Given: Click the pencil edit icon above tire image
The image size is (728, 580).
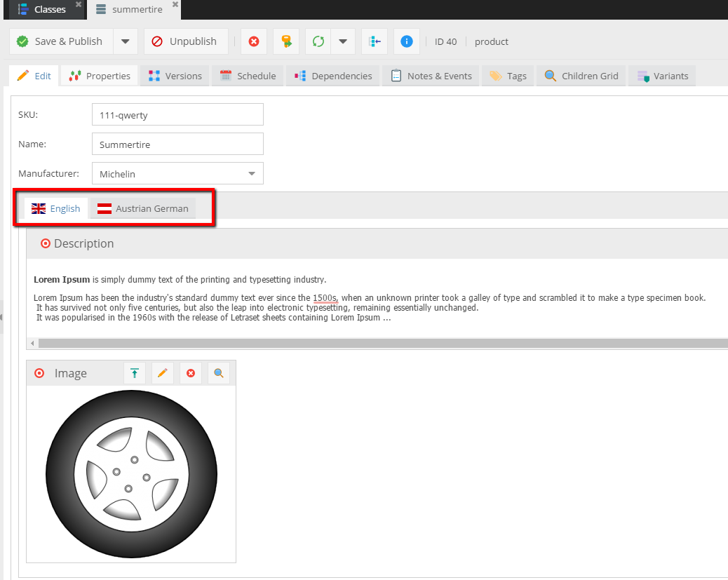Looking at the screenshot, I should point(163,373).
